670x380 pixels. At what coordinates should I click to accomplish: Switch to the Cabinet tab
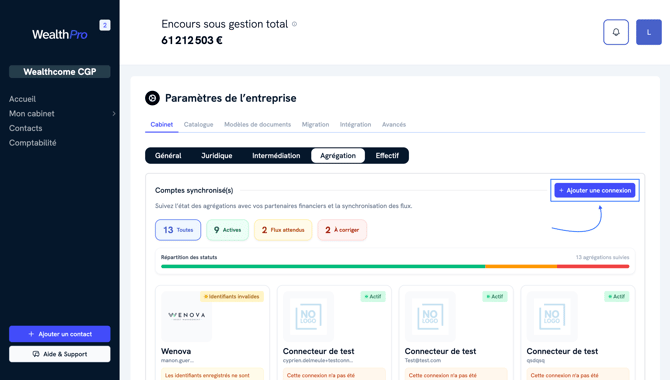point(162,124)
